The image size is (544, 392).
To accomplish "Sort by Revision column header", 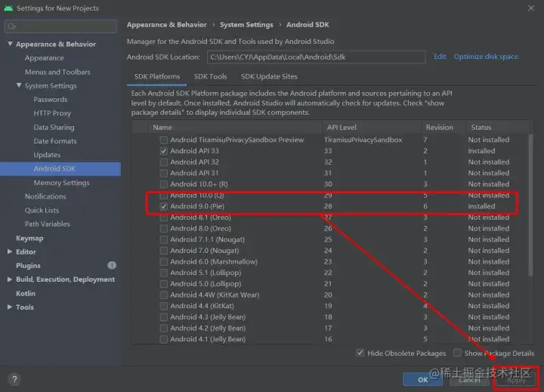I will click(444, 128).
